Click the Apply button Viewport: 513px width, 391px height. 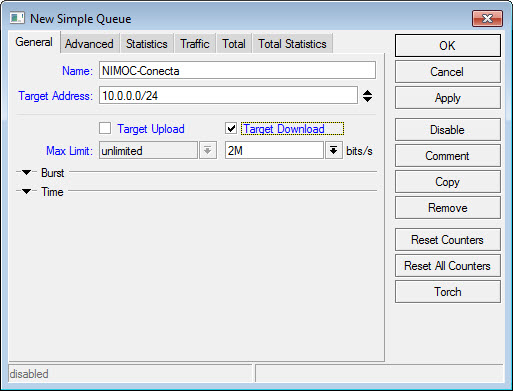click(448, 98)
